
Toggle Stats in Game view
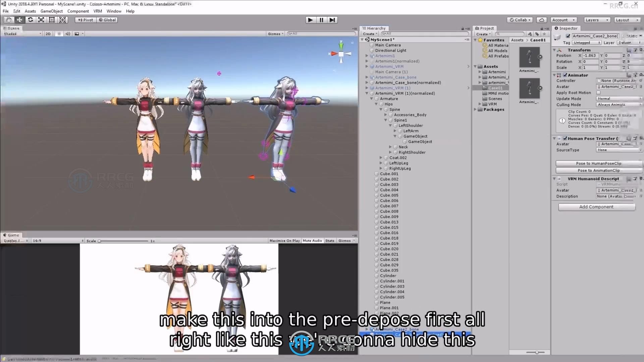coord(330,241)
